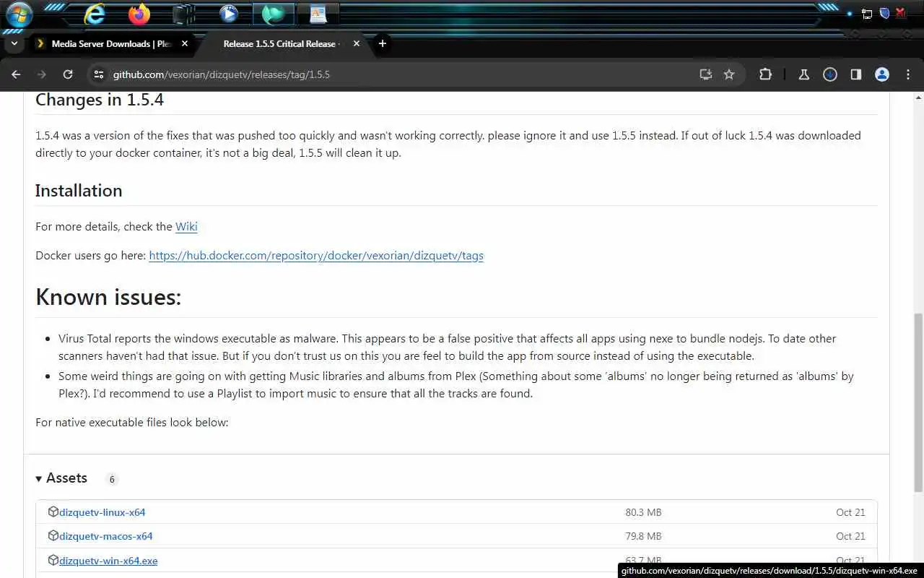Click the Installation heading
The height and width of the screenshot is (578, 924).
79,191
